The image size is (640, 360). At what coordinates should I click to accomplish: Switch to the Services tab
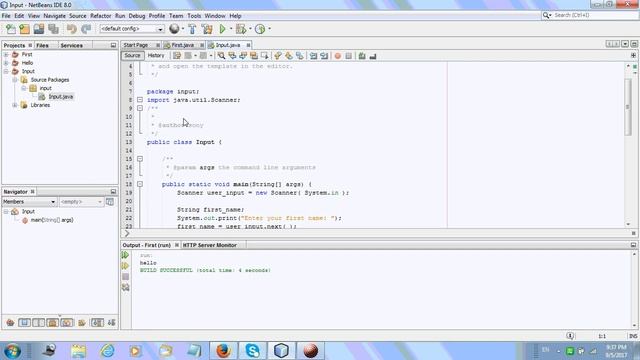tap(71, 45)
